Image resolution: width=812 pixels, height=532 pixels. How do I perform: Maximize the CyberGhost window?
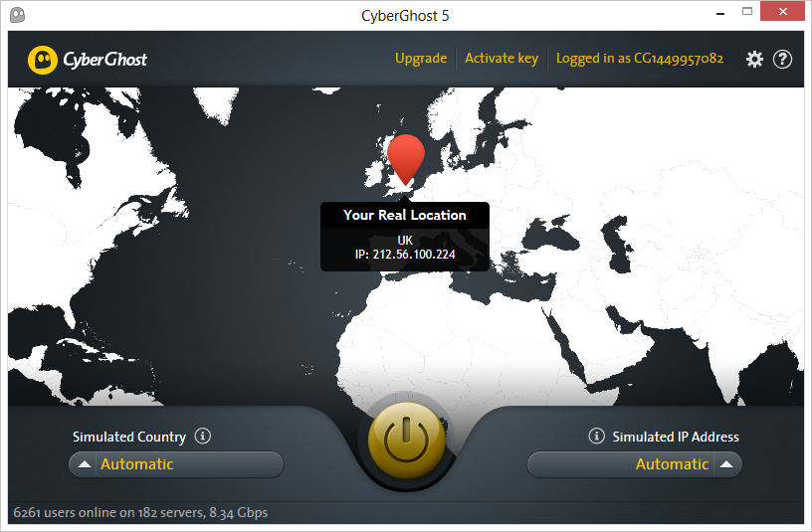746,11
